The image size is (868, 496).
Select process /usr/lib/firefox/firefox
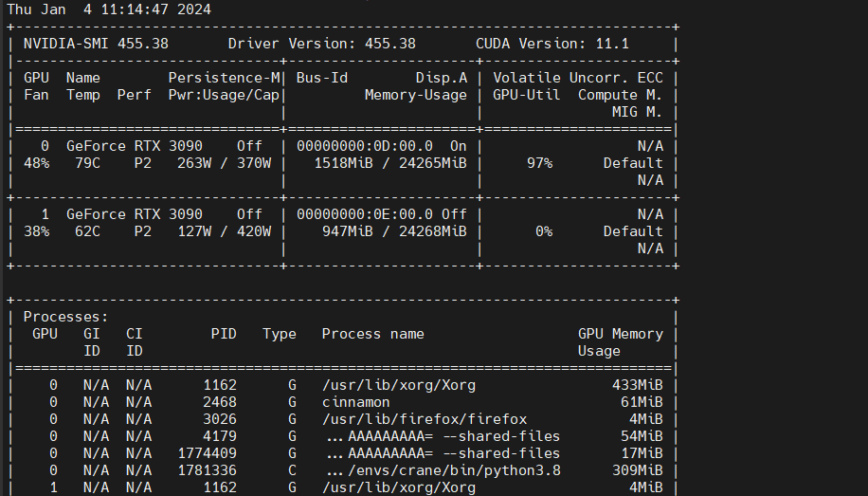pyautogui.click(x=425, y=419)
